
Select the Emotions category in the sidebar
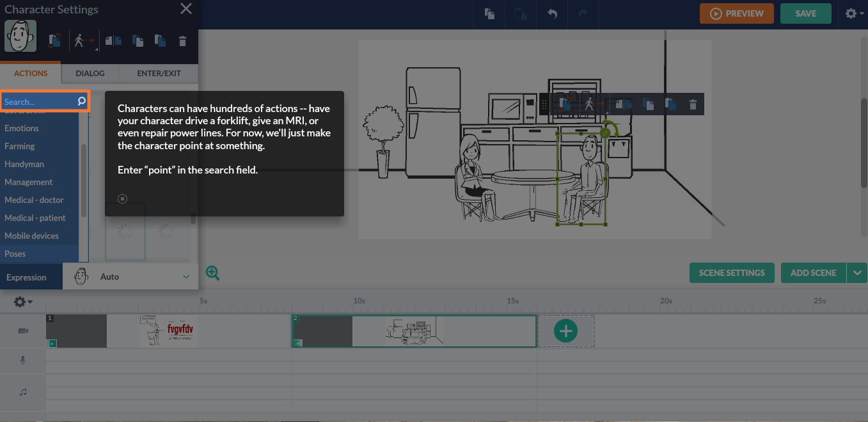point(22,128)
